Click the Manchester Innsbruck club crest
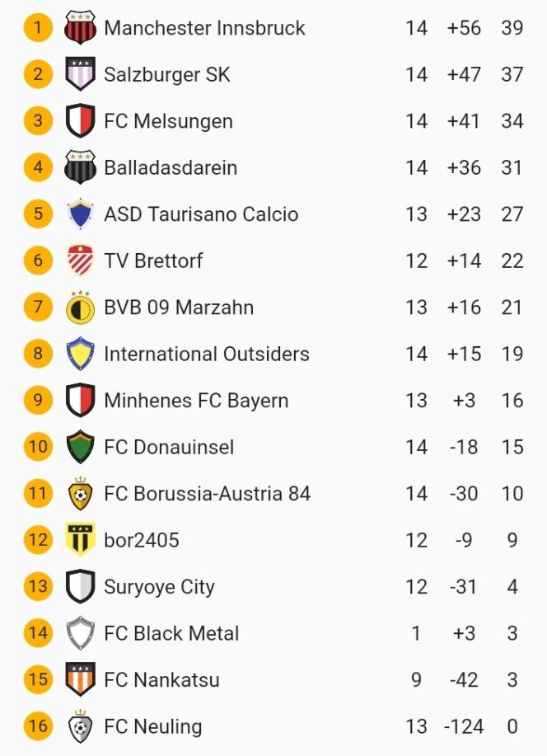 [x=80, y=28]
